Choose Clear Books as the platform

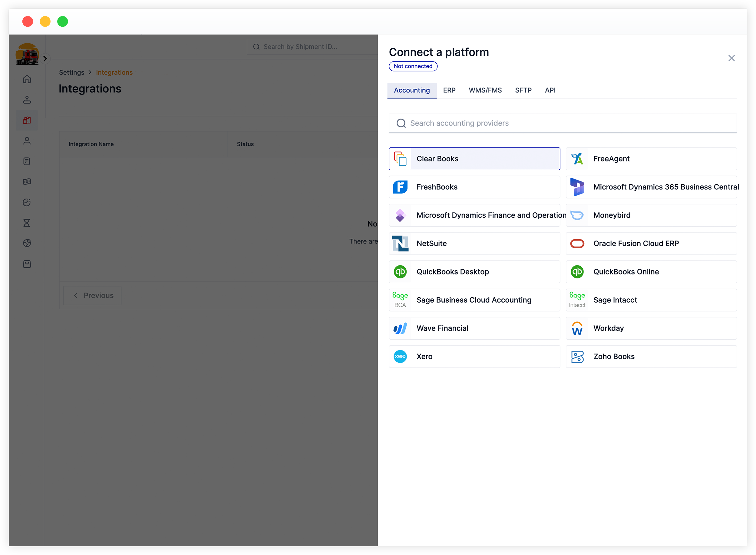(x=474, y=159)
